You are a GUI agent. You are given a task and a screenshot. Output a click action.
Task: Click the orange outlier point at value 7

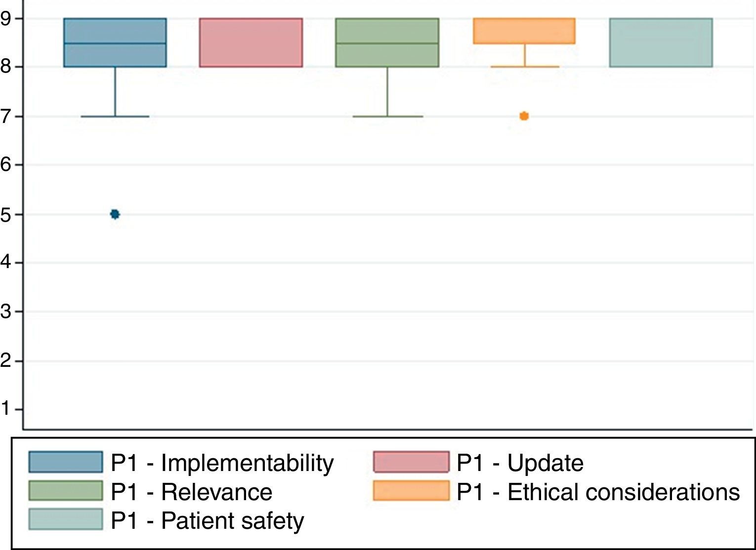pyautogui.click(x=524, y=116)
